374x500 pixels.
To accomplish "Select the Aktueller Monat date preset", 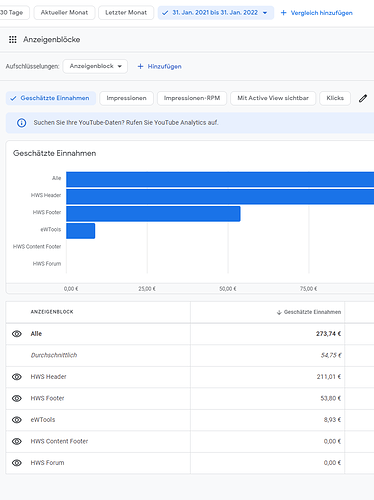I will coord(64,13).
